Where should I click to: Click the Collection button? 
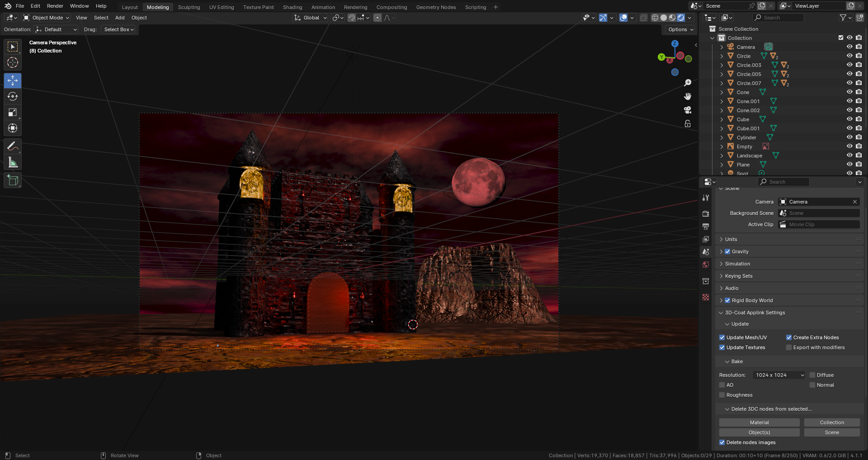coord(831,422)
